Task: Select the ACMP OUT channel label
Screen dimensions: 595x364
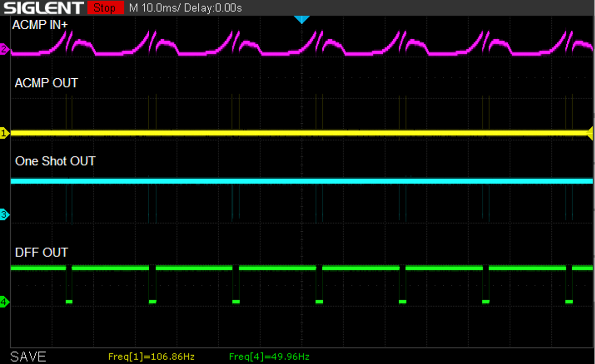Action: [46, 83]
